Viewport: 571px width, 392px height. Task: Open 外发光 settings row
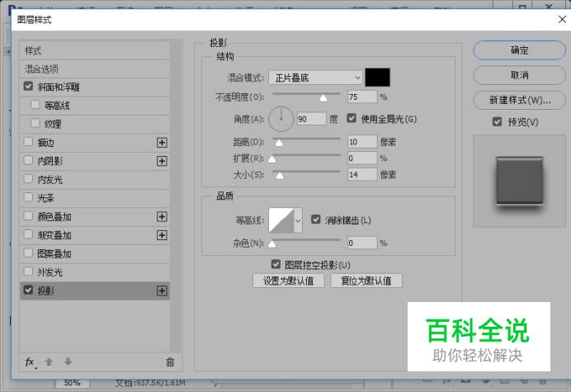(95, 272)
